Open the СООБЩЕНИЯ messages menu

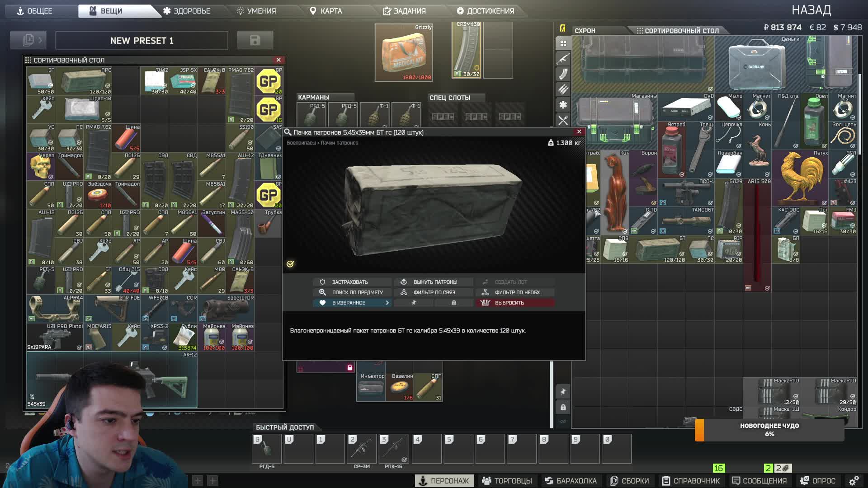point(759,481)
